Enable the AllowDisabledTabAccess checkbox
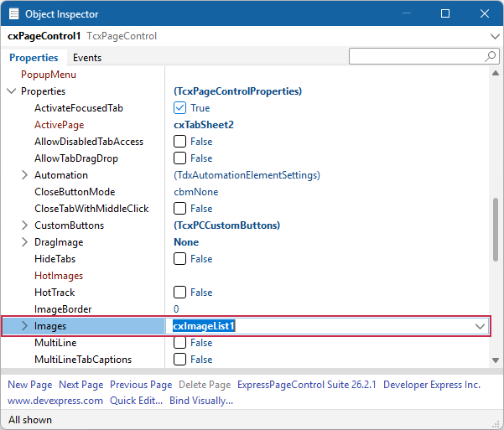Image resolution: width=504 pixels, height=430 pixels. (179, 142)
